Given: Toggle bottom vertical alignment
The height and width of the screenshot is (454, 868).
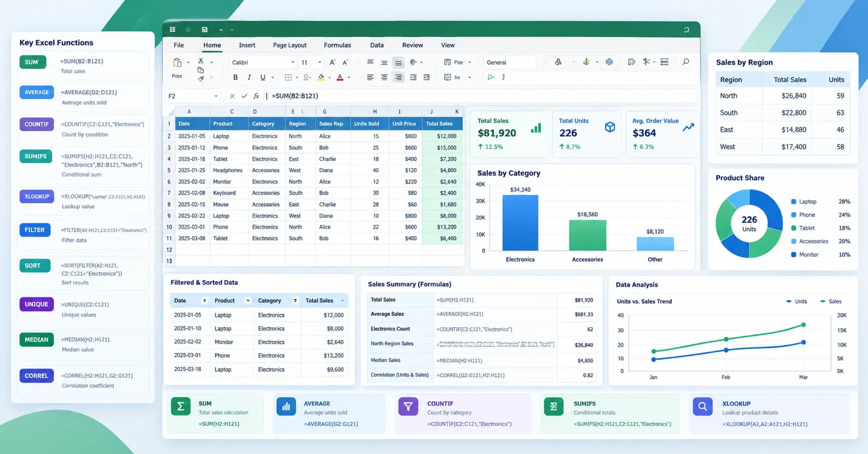Looking at the screenshot, I should click(x=398, y=63).
